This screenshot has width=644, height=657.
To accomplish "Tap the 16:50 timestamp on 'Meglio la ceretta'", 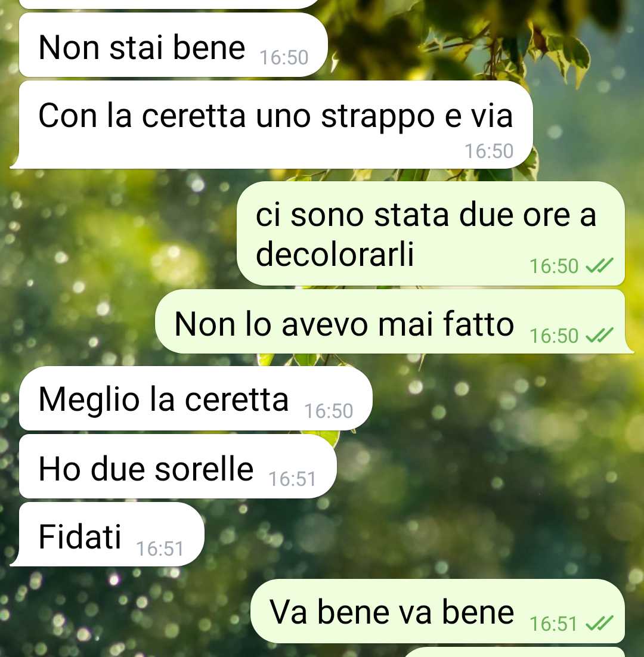I will 329,411.
